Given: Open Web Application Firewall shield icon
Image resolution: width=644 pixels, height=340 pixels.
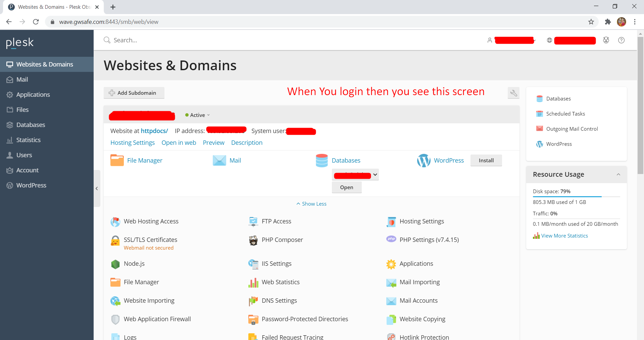Looking at the screenshot, I should click(x=115, y=320).
